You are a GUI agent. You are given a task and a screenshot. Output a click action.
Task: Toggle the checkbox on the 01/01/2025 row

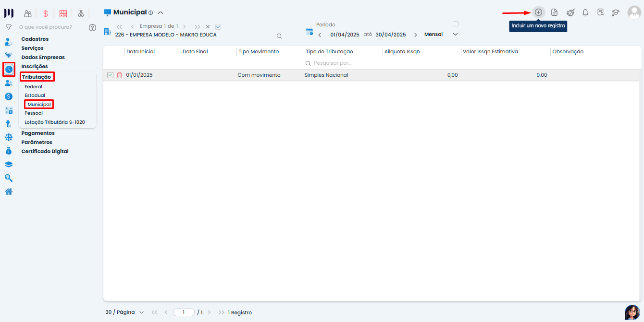pos(111,75)
